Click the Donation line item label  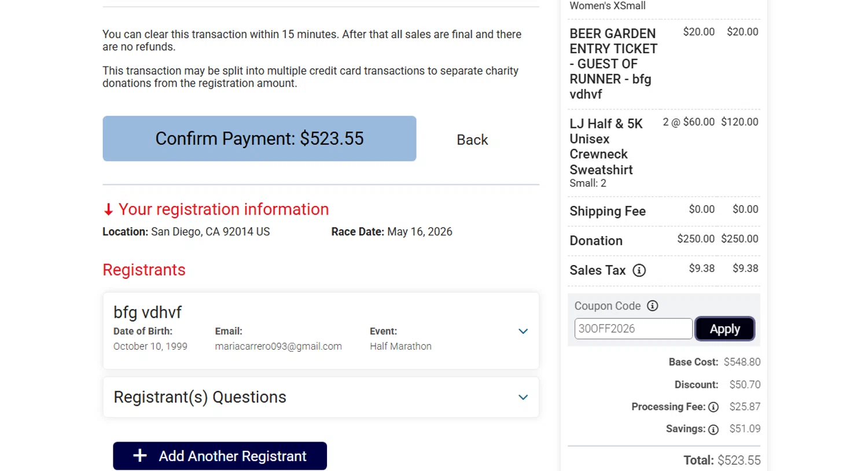pos(596,241)
